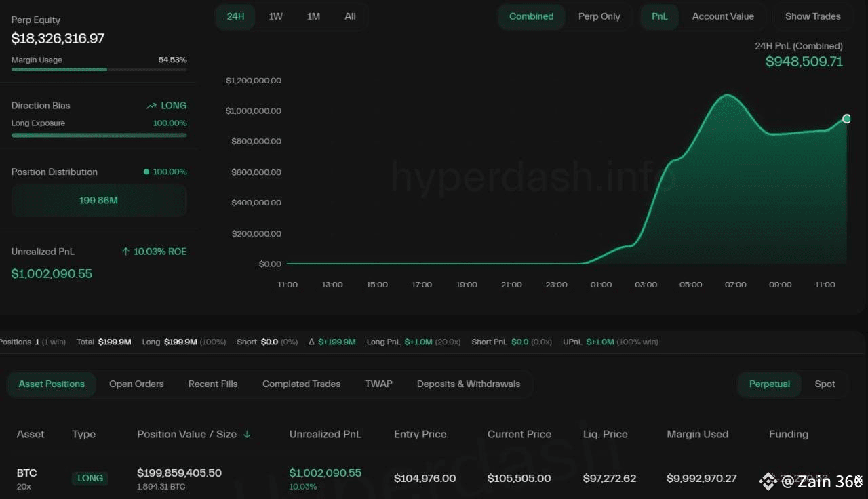Switch chart range to 1M
This screenshot has width=868, height=499.
click(313, 16)
